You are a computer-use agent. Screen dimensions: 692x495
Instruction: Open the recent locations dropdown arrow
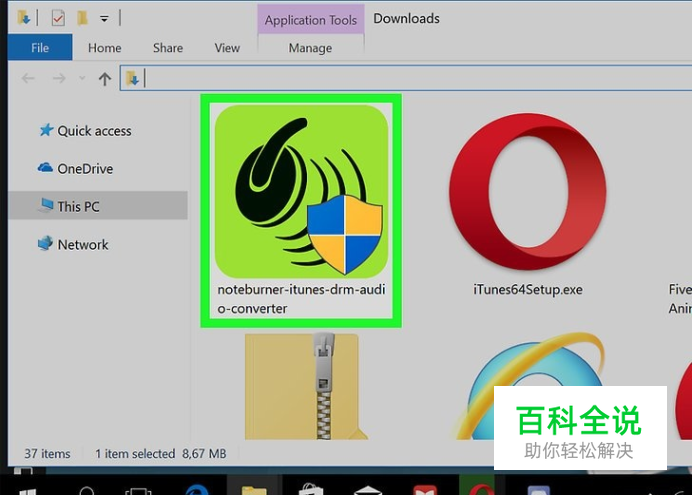point(82,79)
